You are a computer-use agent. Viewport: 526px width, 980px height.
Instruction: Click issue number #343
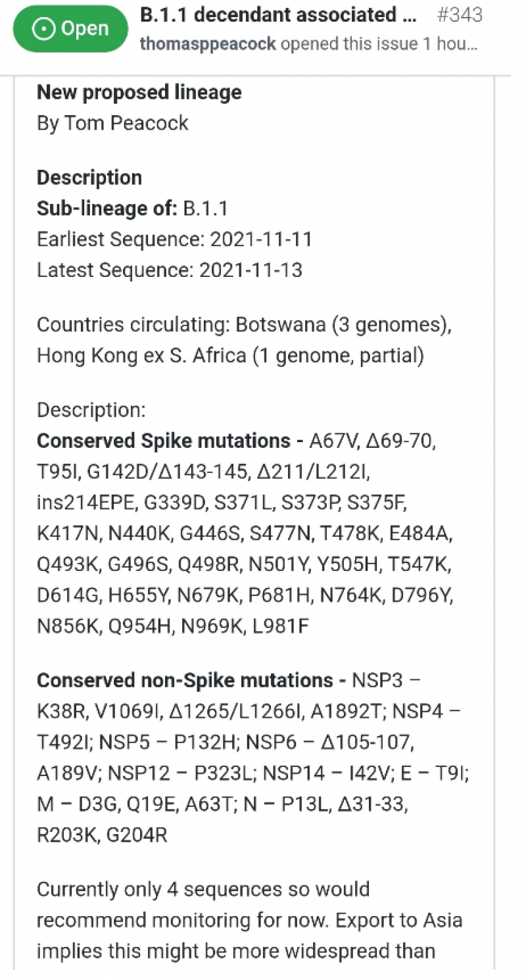point(460,16)
